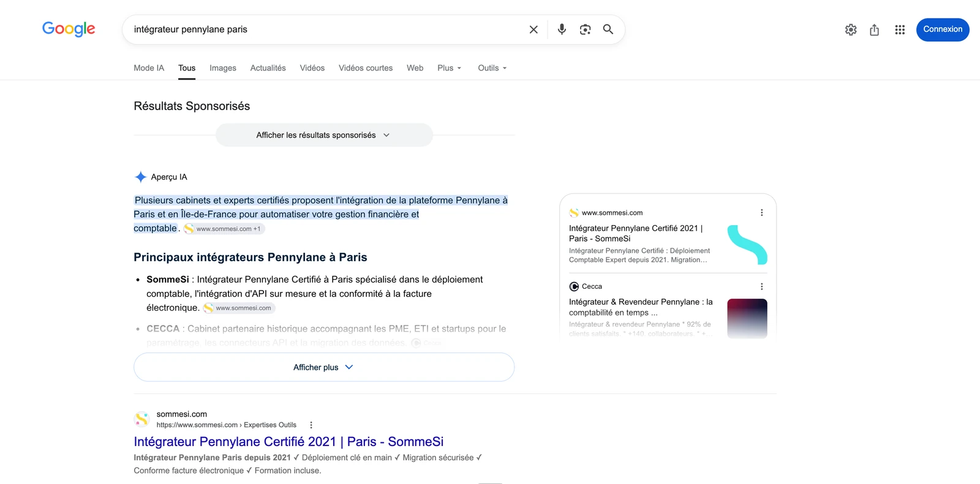This screenshot has height=484, width=980.
Task: Click the Aperçu IA sparkle icon
Action: click(x=140, y=177)
